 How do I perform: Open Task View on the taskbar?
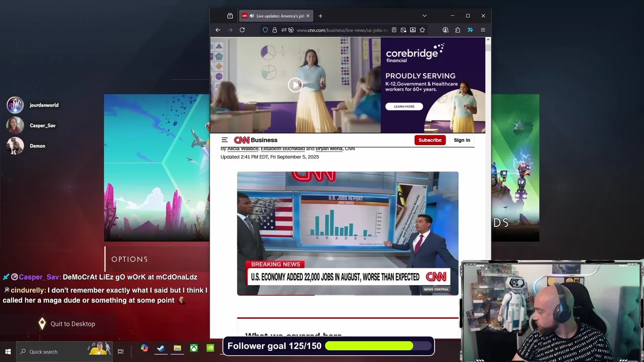[x=121, y=351]
